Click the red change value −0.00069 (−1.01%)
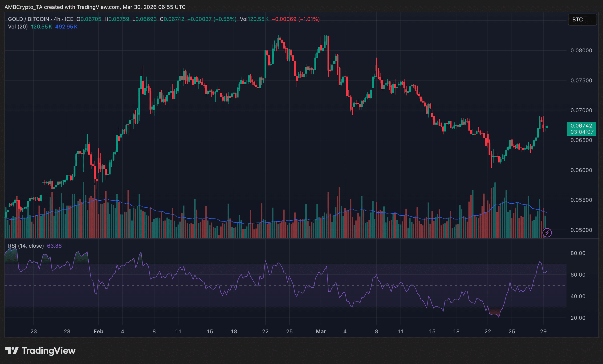This screenshot has width=603, height=364. [x=296, y=19]
